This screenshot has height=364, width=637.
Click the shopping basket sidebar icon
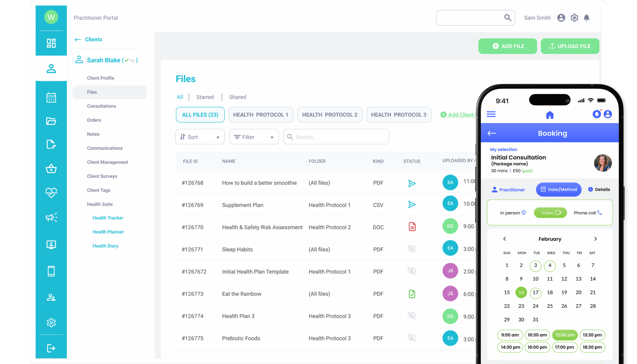point(51,168)
